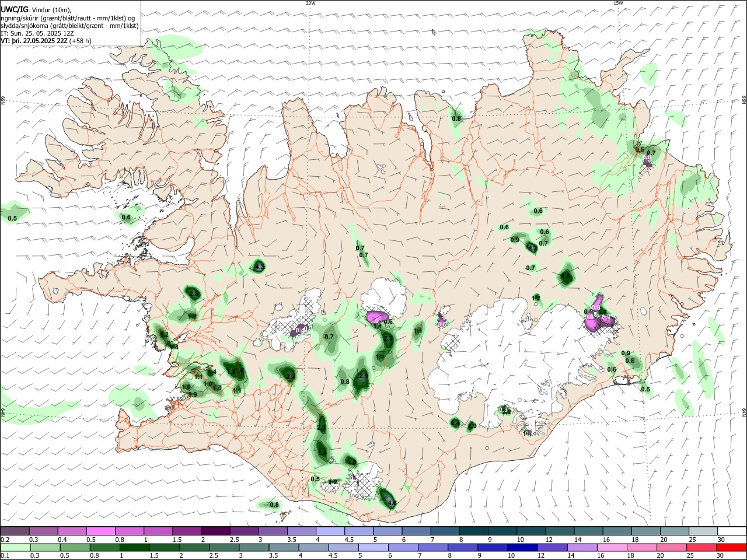
Task: Click the 2.0 precipitation value on the map
Action: tap(321, 428)
